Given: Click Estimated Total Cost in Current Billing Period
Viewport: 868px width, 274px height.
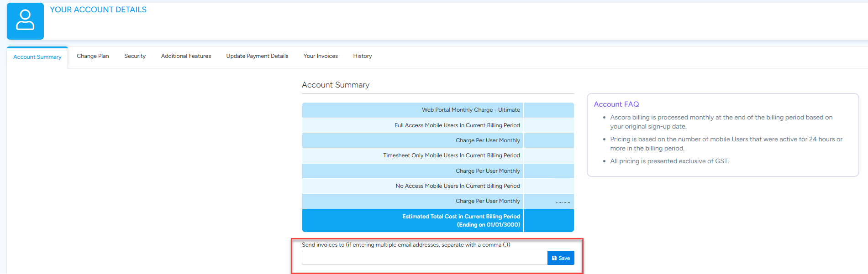Looking at the screenshot, I should [x=461, y=221].
